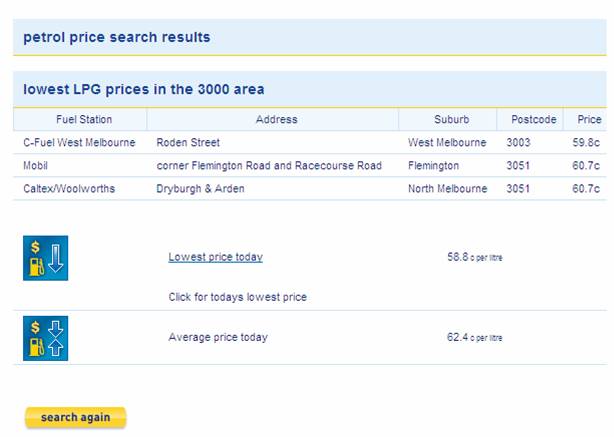Click the 62.4 c per litre value
This screenshot has width=614, height=437.
click(x=475, y=337)
